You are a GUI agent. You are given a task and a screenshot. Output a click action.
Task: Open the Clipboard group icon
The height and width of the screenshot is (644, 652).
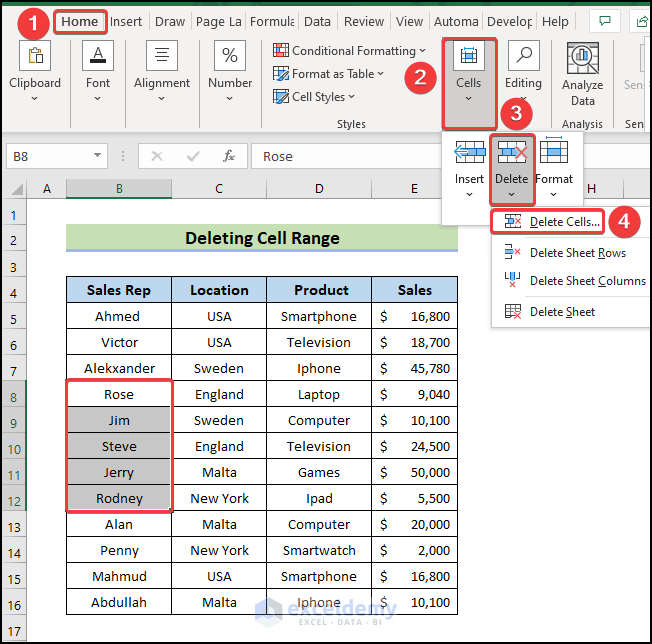tap(35, 55)
